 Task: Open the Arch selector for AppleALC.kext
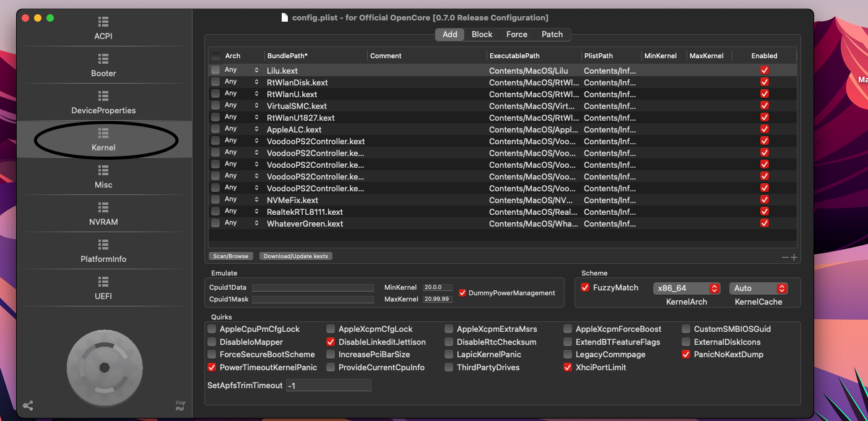tap(242, 129)
